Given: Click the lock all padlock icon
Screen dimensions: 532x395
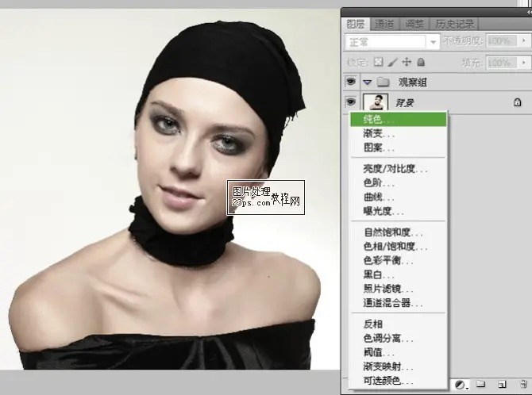Looking at the screenshot, I should tap(420, 61).
